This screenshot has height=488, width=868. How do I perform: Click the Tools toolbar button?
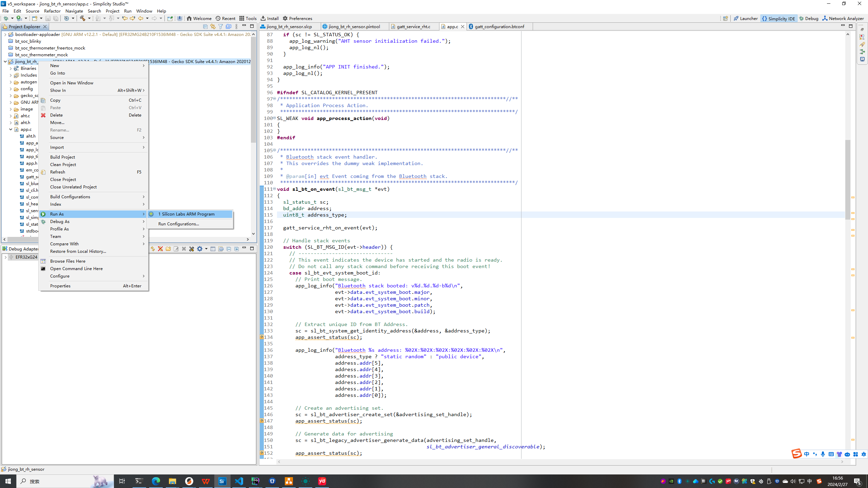248,18
